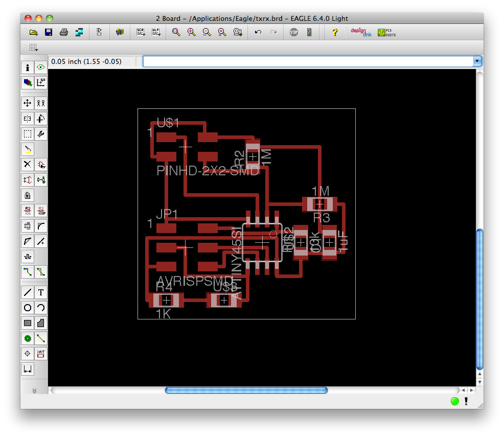
Task: Open the Use library icon
Action: pos(120,32)
